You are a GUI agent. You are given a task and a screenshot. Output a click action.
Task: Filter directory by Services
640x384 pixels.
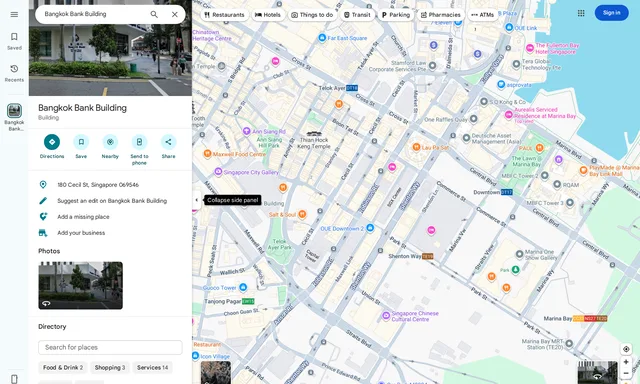click(x=152, y=368)
